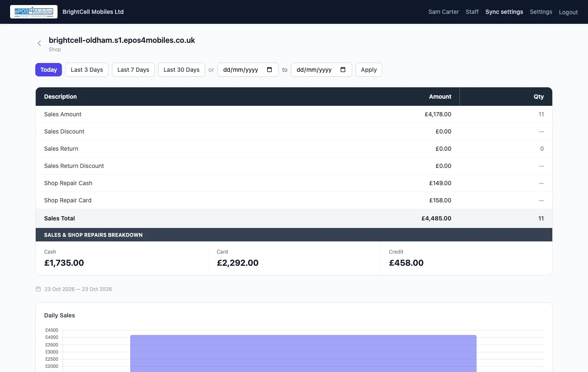Select the Sales Total row label
The image size is (588, 372).
tap(60, 218)
